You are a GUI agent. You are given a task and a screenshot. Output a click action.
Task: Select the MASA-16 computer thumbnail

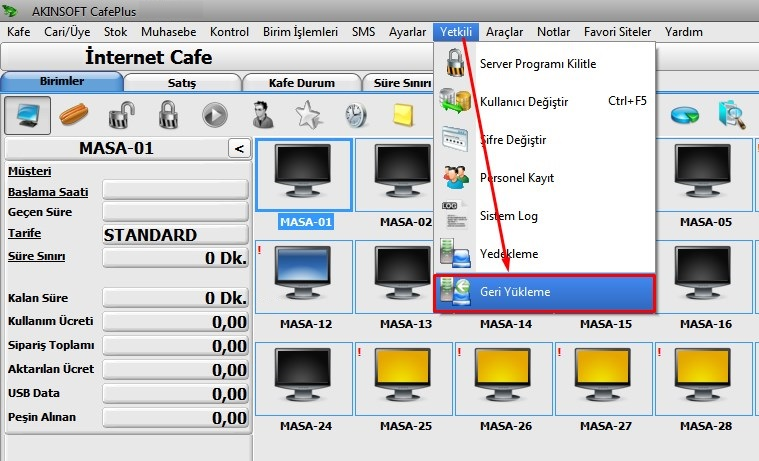click(704, 277)
